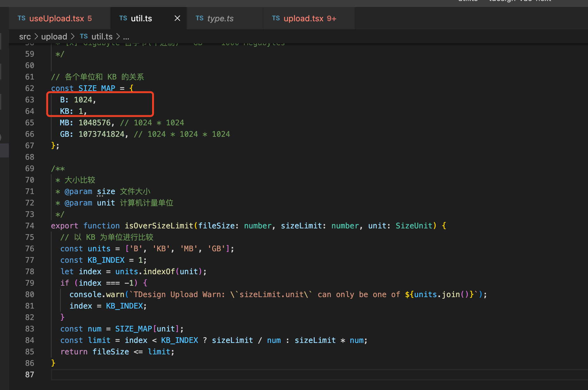Click the TS icon on the util.ts tab
This screenshot has width=588, height=390.
point(123,18)
